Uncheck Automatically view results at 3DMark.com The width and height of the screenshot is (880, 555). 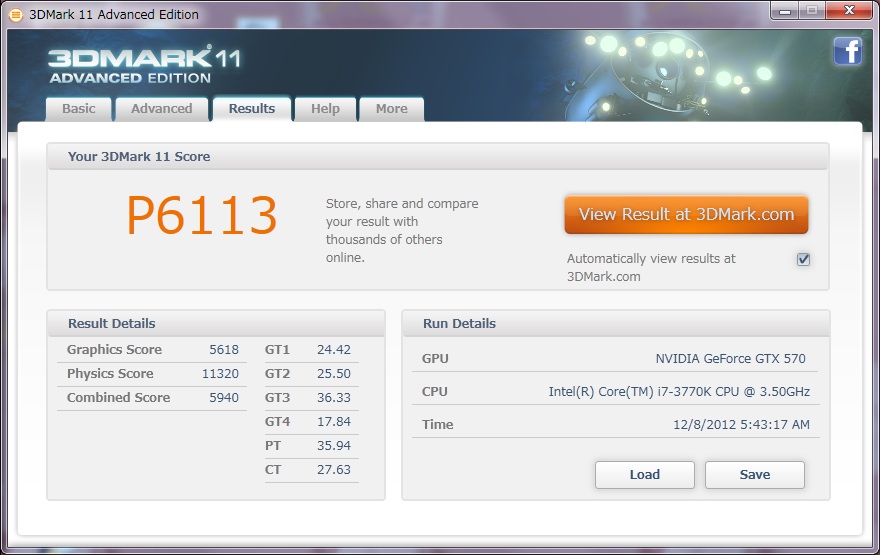click(803, 259)
